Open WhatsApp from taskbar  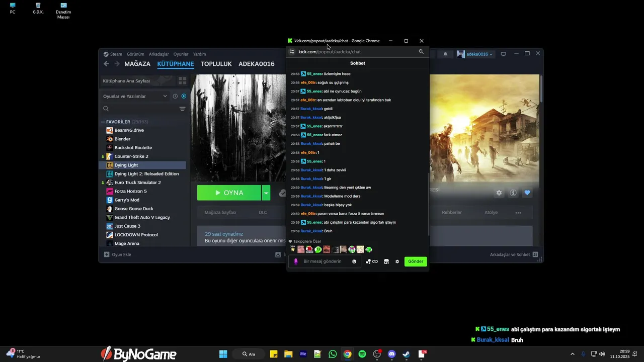click(x=333, y=354)
